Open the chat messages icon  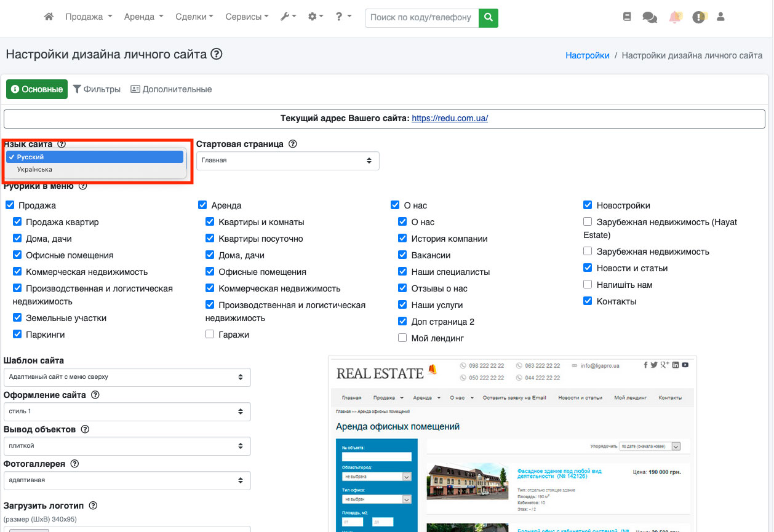tap(650, 17)
